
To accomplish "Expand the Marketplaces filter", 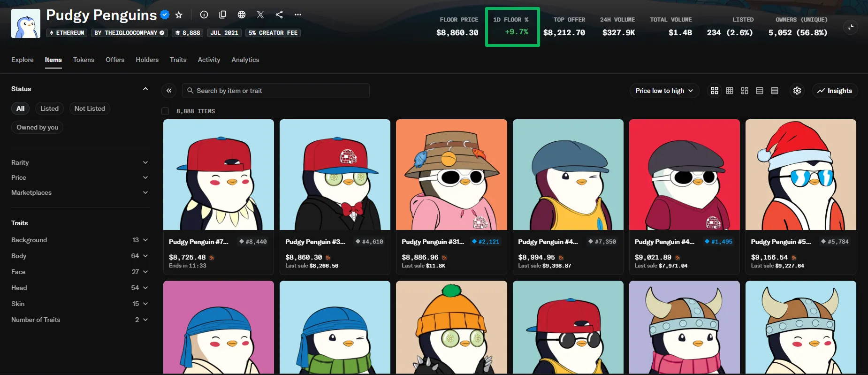I will (80, 192).
